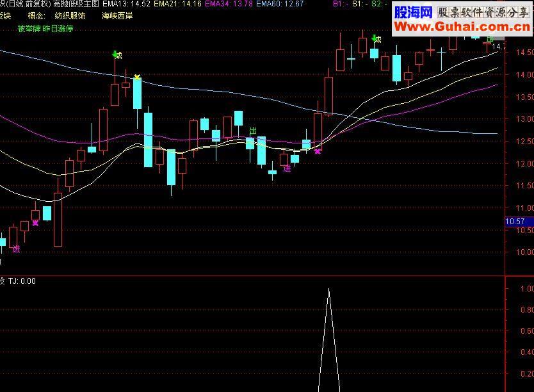This screenshot has height=392, width=534.
Task: Click the peak of the TJ white spike
Action: click(x=328, y=289)
